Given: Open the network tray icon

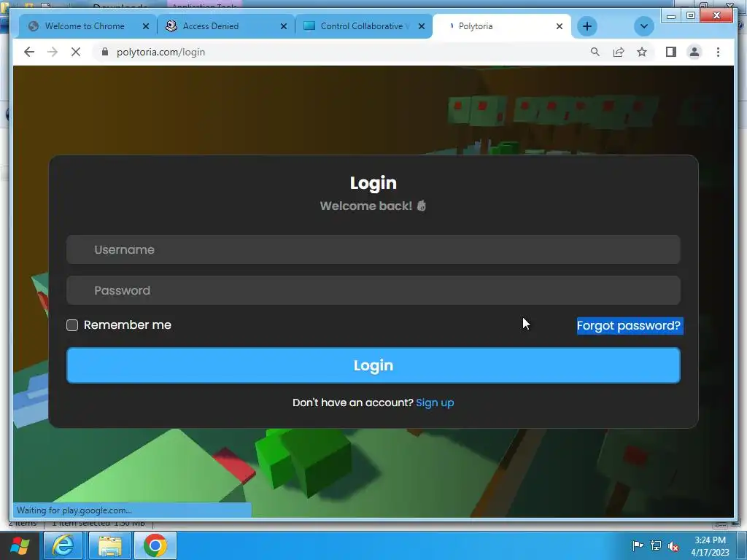Looking at the screenshot, I should click(x=656, y=546).
